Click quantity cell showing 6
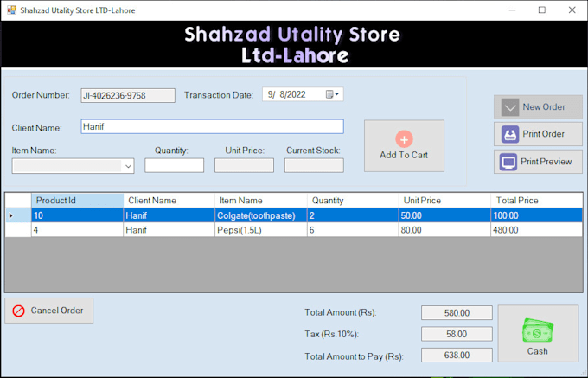This screenshot has width=588, height=378. coord(353,230)
